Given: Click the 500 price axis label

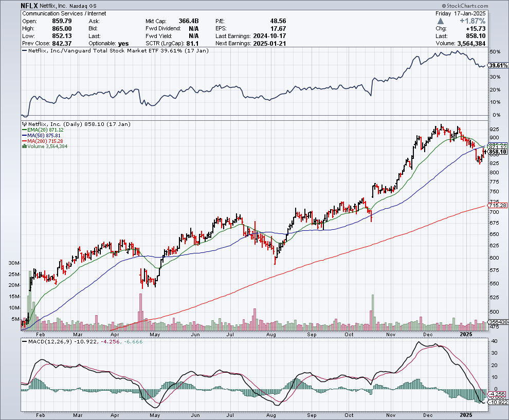Looking at the screenshot, I should (495, 312).
